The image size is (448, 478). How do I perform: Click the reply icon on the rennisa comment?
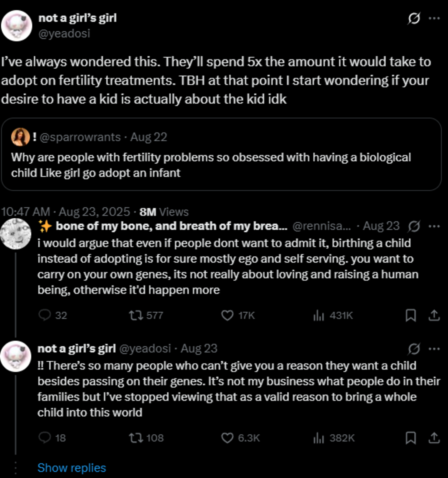(45, 315)
